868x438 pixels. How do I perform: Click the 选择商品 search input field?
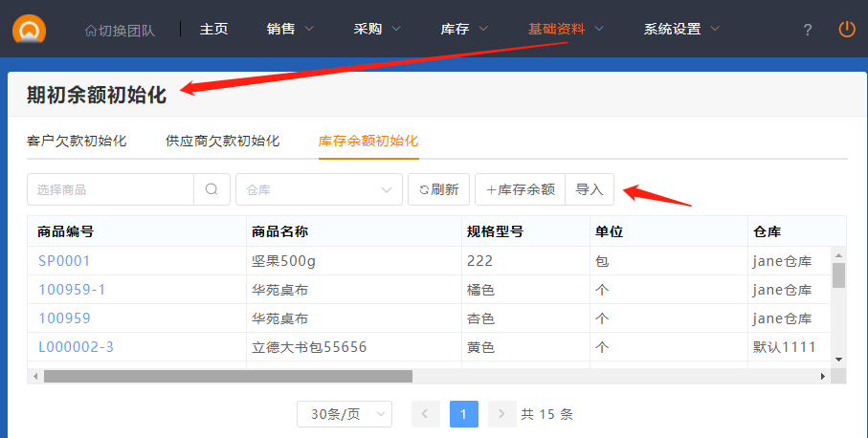110,189
